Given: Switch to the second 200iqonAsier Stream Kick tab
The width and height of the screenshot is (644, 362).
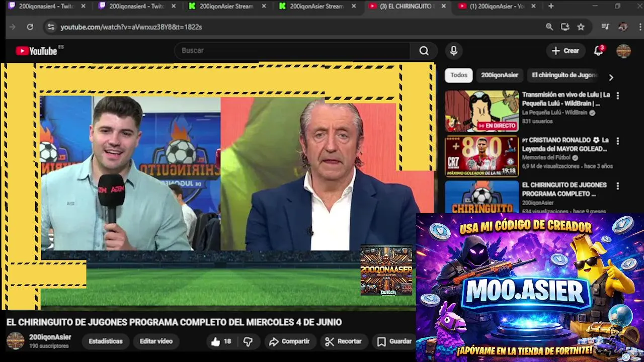Looking at the screenshot, I should [317, 6].
